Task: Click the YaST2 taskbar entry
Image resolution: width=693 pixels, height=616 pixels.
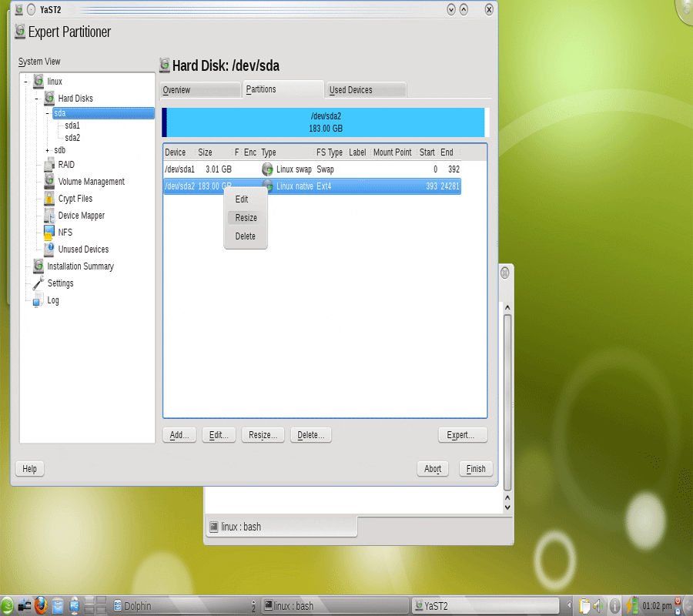Action: coord(486,606)
